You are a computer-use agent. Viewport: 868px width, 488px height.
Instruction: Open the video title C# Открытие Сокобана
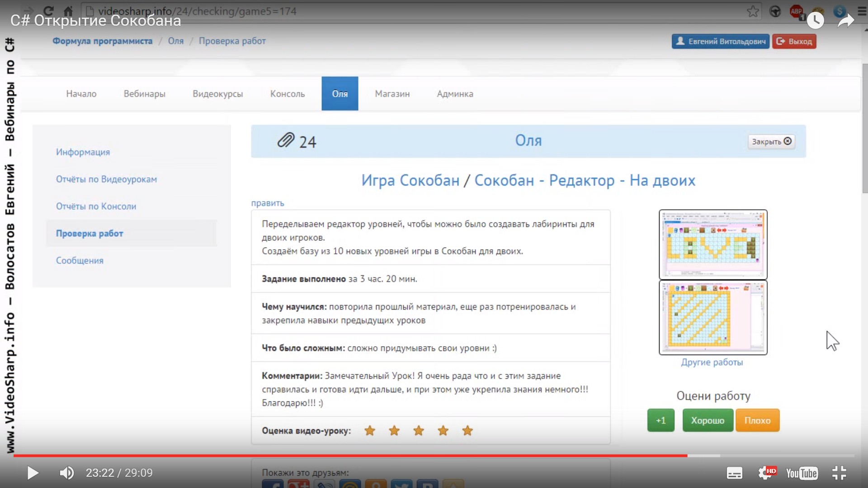coord(96,21)
